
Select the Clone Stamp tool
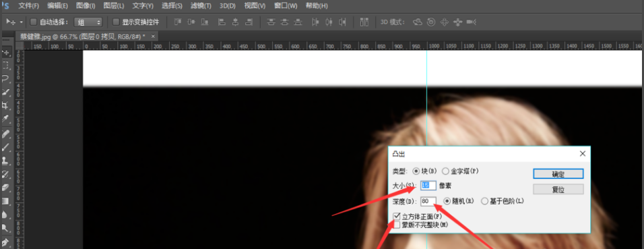click(x=6, y=160)
